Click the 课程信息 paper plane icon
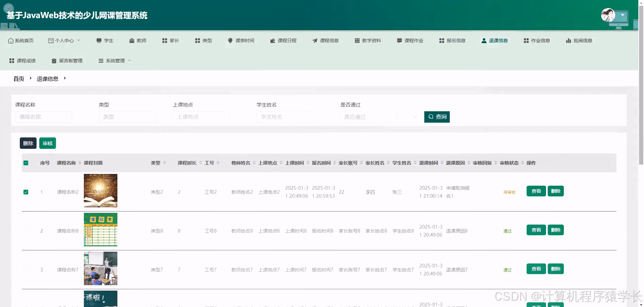 315,41
